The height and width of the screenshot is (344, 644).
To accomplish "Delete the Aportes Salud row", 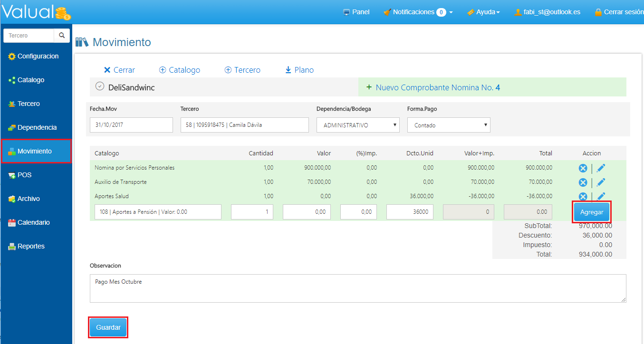I will pyautogui.click(x=583, y=196).
